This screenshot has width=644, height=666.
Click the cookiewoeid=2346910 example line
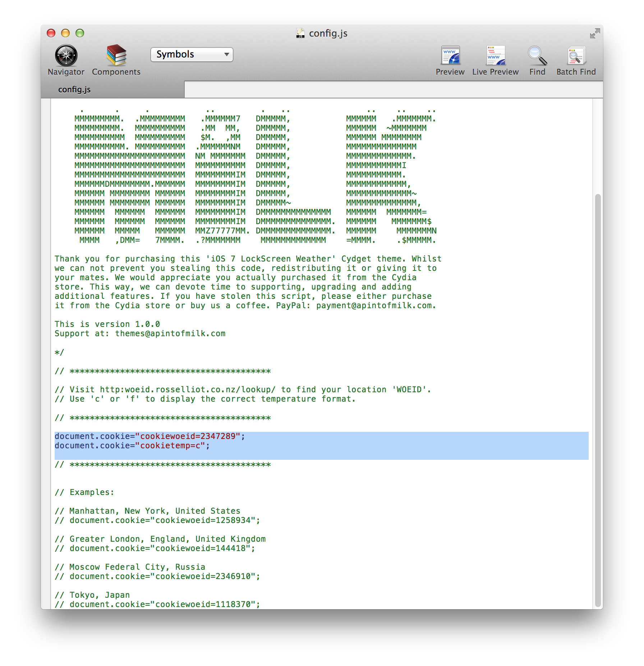(x=157, y=576)
